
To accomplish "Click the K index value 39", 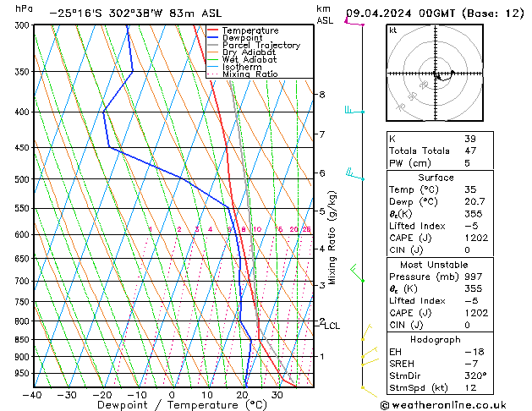I will pyautogui.click(x=470, y=139).
